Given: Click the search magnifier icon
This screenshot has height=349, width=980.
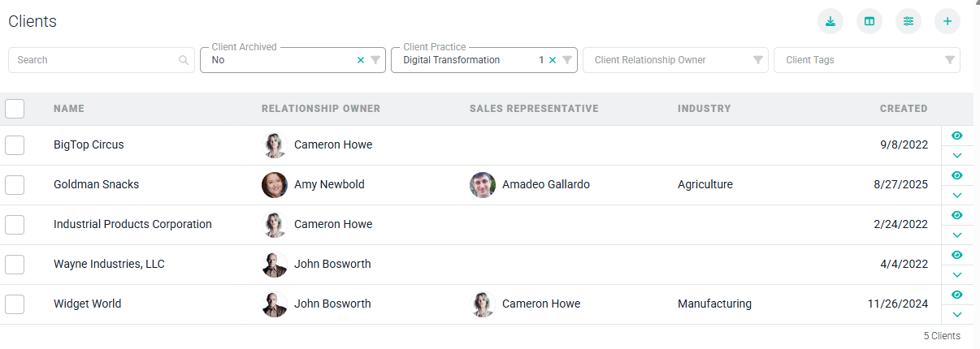Looking at the screenshot, I should pos(184,60).
